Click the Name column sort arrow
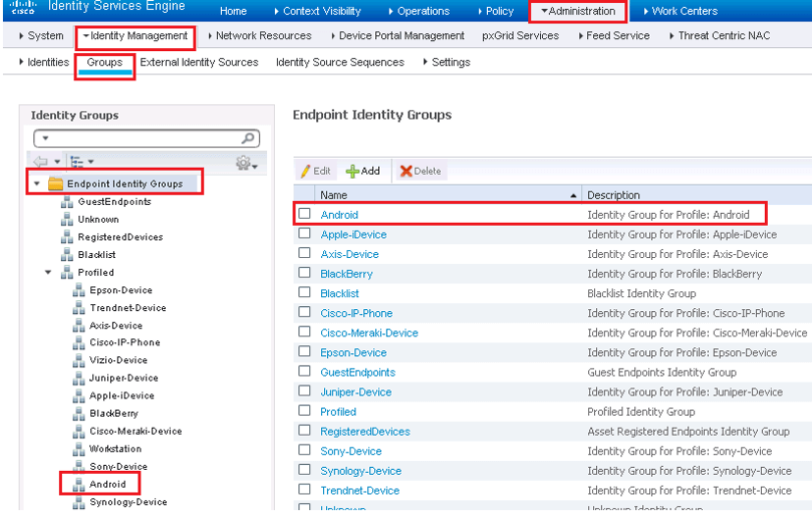This screenshot has height=517, width=812. (x=573, y=195)
